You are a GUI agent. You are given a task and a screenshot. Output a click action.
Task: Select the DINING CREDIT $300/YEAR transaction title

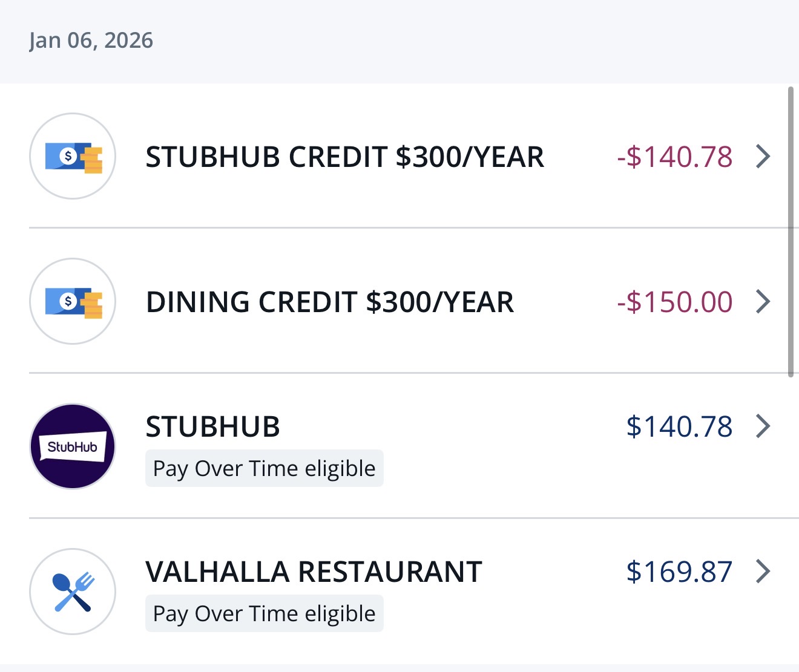(x=330, y=302)
